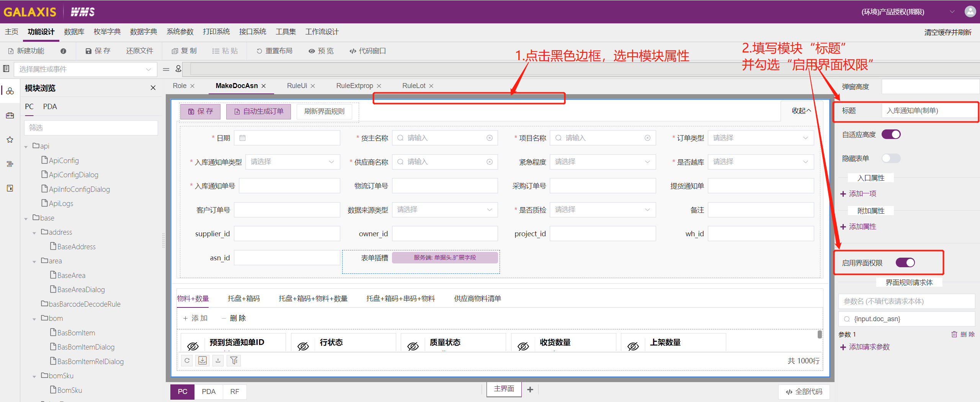
Task: Switch to the RuleExtprop tab
Action: (x=354, y=86)
